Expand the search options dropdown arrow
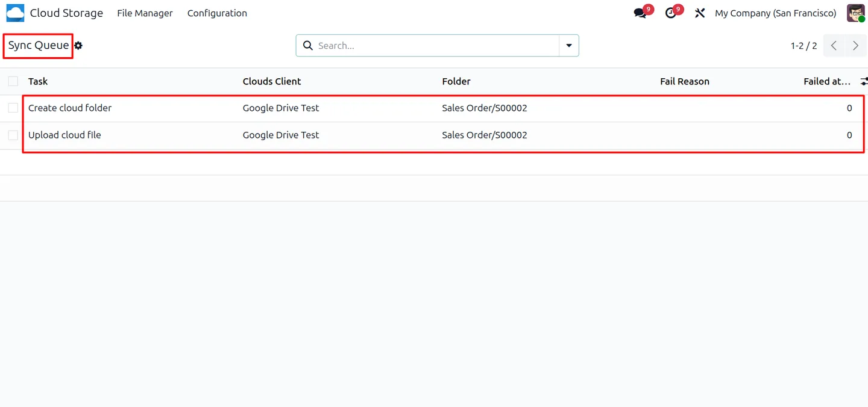The image size is (868, 407). 569,46
